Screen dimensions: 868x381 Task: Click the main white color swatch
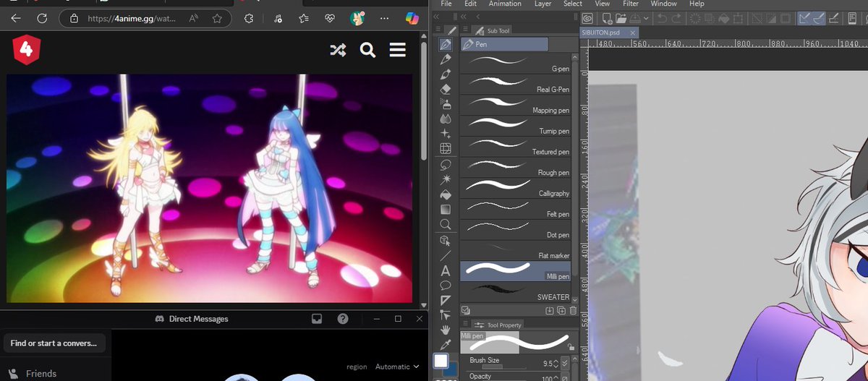(x=441, y=361)
